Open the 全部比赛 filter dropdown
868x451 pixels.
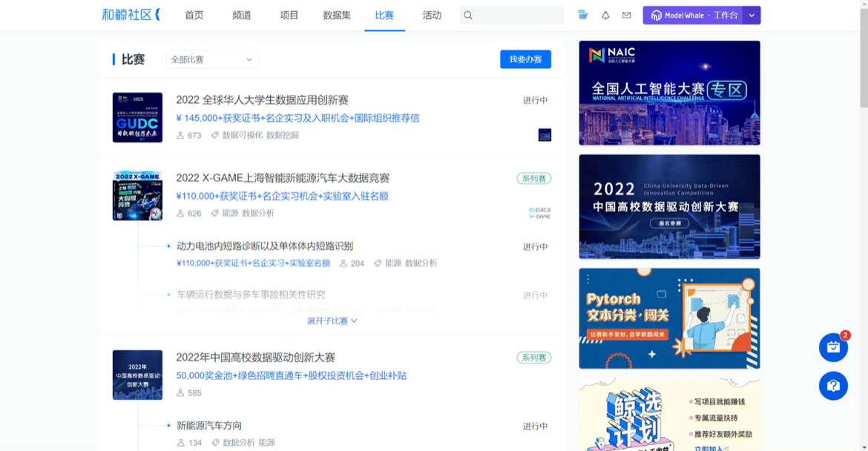pyautogui.click(x=212, y=59)
